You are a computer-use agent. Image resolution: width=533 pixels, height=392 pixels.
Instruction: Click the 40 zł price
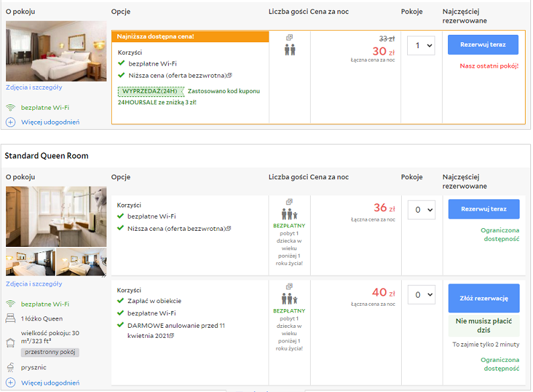click(384, 292)
